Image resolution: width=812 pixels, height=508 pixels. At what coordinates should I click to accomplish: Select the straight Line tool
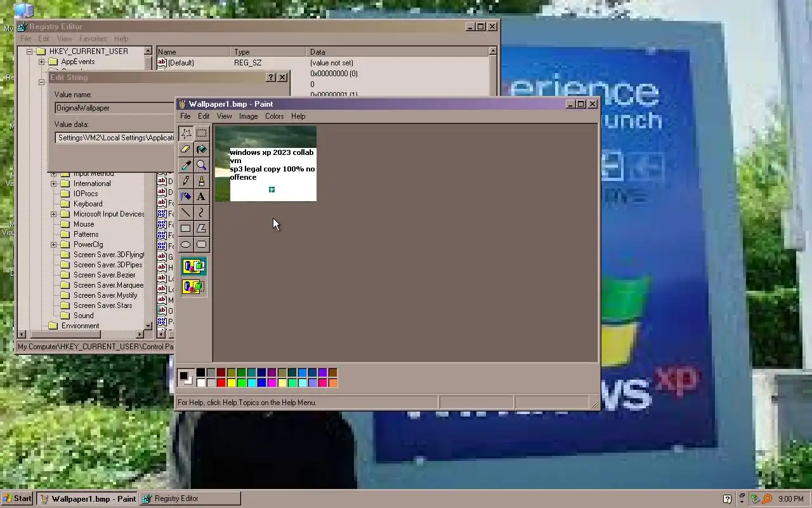[x=186, y=213]
